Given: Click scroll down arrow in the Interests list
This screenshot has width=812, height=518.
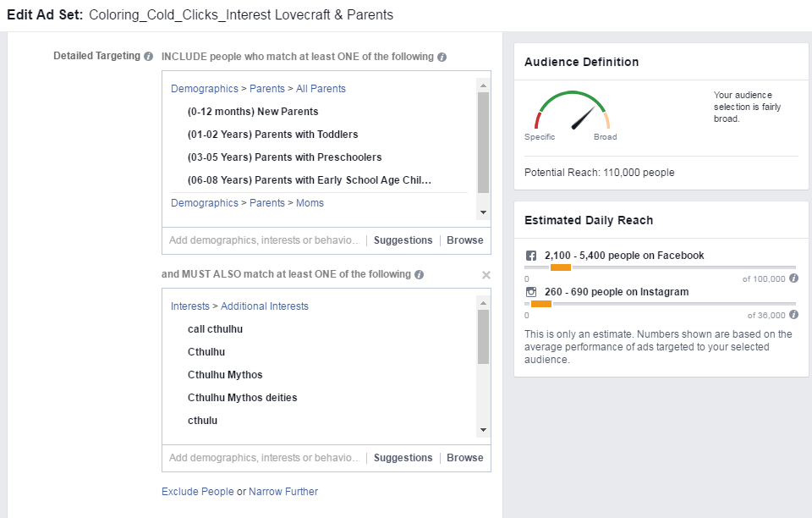Looking at the screenshot, I should coord(483,430).
